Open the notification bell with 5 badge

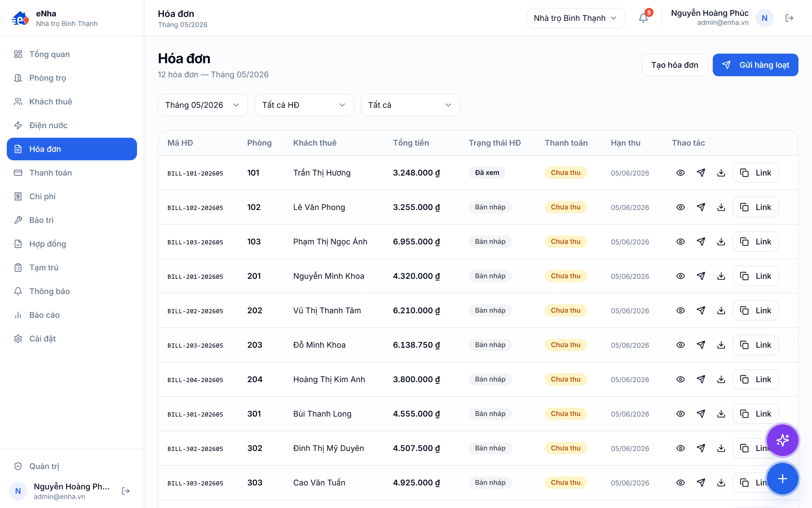[x=643, y=18]
